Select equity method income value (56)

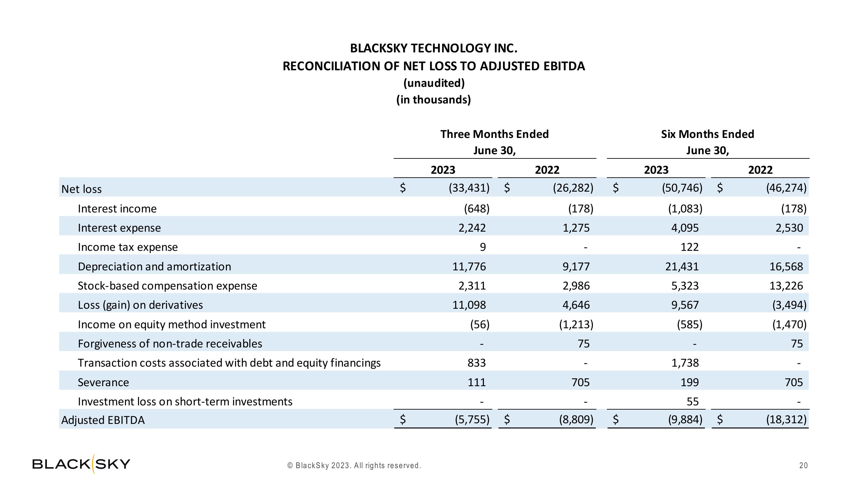tap(480, 325)
